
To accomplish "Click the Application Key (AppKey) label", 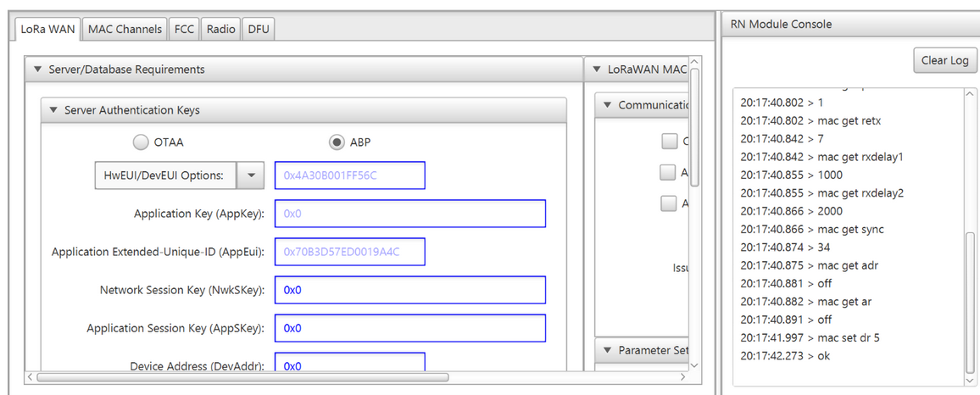I will pos(199,214).
